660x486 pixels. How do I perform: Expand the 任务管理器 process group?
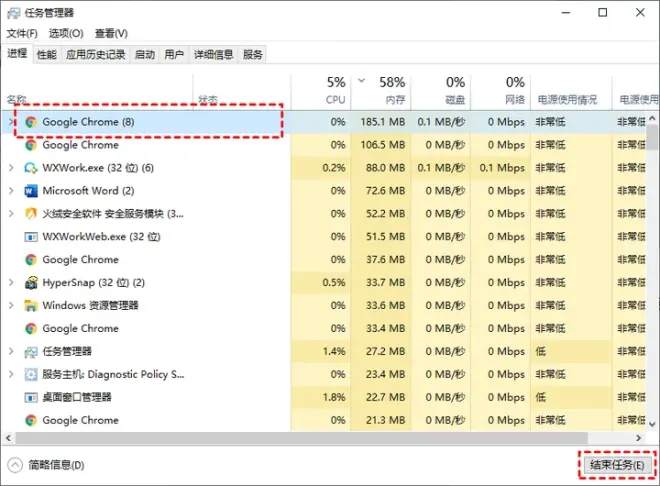coord(11,351)
